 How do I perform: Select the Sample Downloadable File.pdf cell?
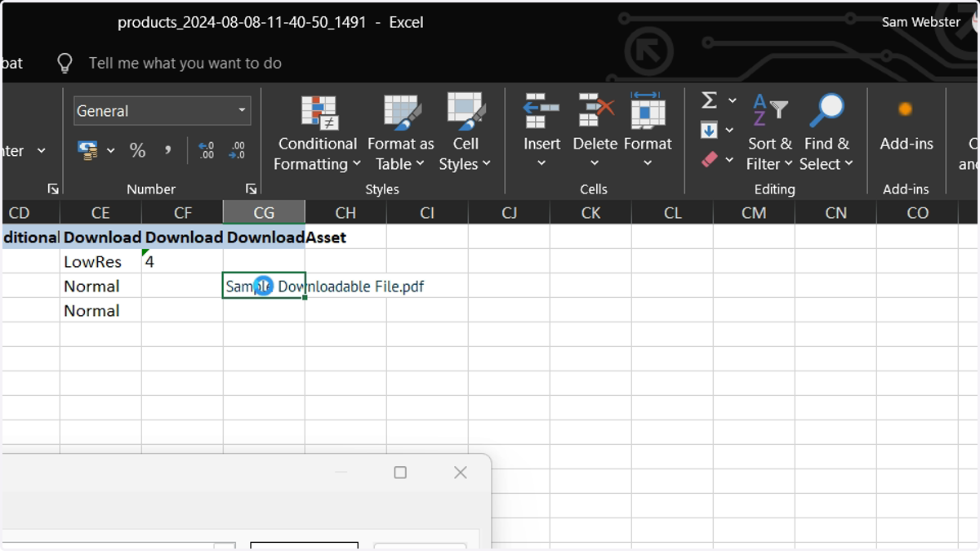point(264,286)
